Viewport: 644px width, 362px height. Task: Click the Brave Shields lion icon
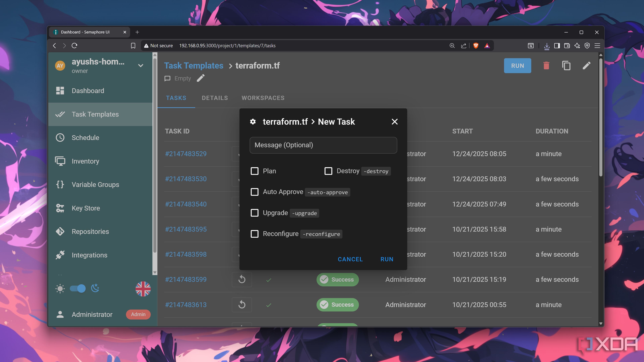click(x=476, y=45)
